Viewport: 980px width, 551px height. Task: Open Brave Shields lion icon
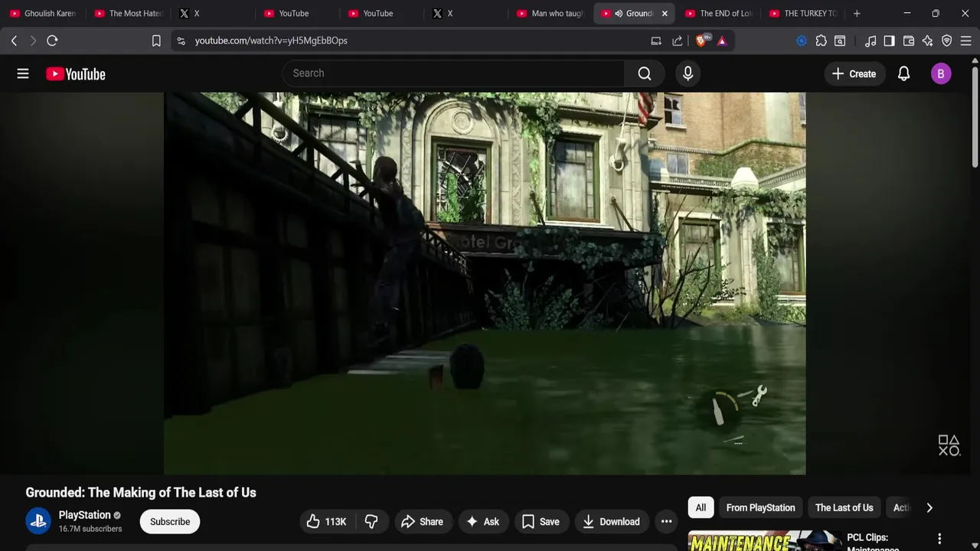click(701, 41)
